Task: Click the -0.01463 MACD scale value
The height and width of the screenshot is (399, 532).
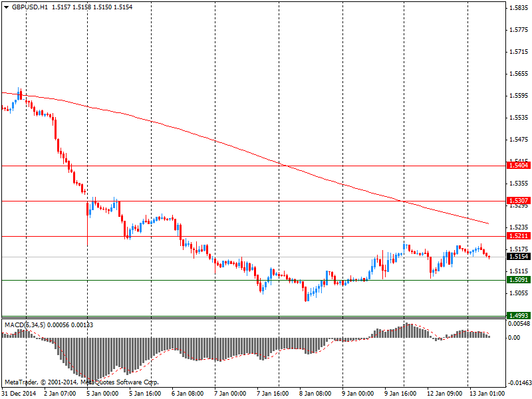Action: pyautogui.click(x=519, y=383)
